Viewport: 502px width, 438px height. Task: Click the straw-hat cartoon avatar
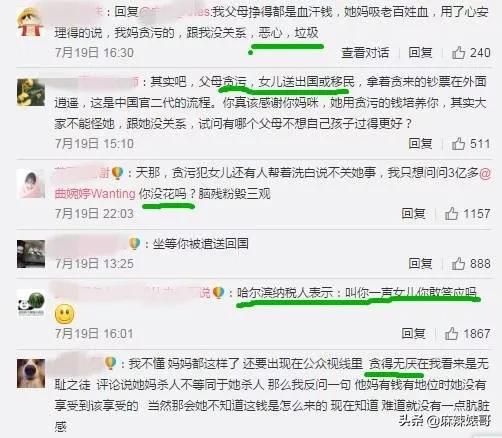(x=30, y=22)
